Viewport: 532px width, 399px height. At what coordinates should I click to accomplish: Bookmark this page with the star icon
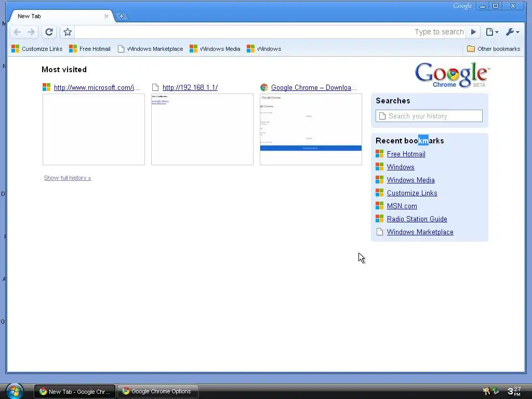tap(68, 32)
